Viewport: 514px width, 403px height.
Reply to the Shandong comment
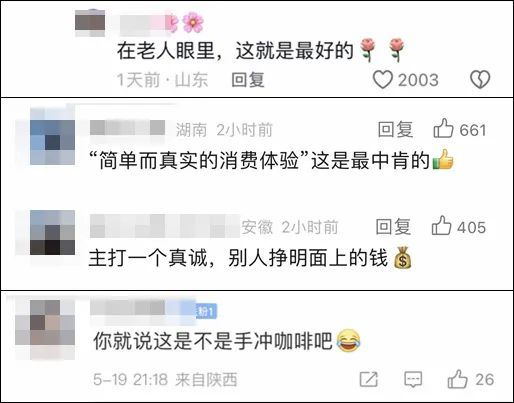[248, 80]
